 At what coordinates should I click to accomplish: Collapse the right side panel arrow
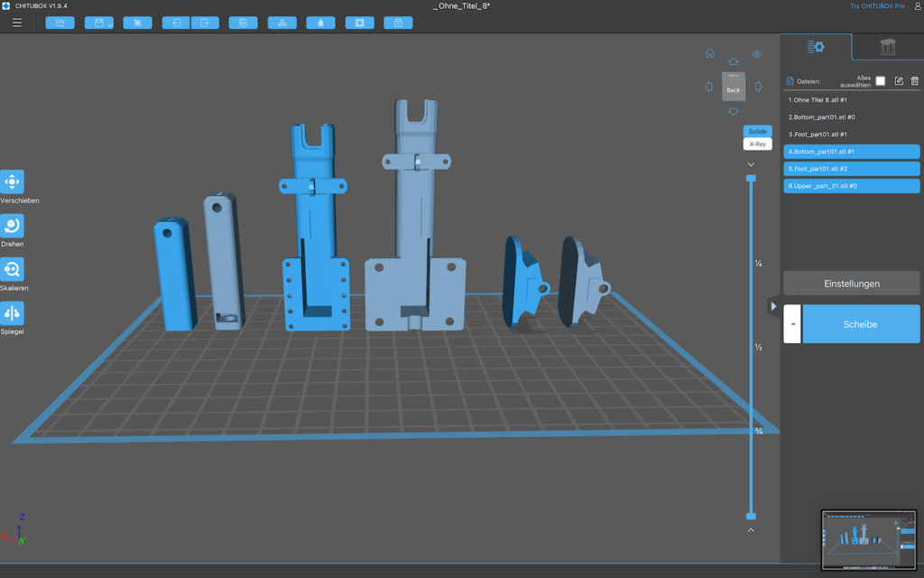point(773,307)
